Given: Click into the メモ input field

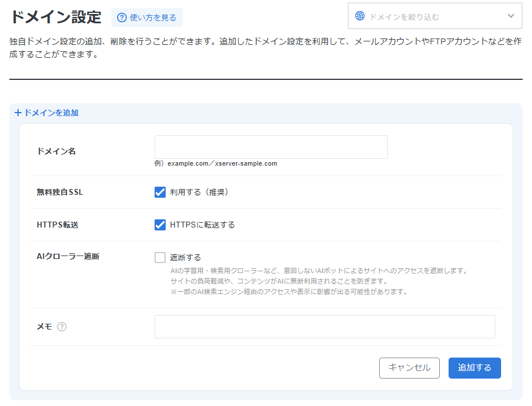Looking at the screenshot, I should (324, 327).
